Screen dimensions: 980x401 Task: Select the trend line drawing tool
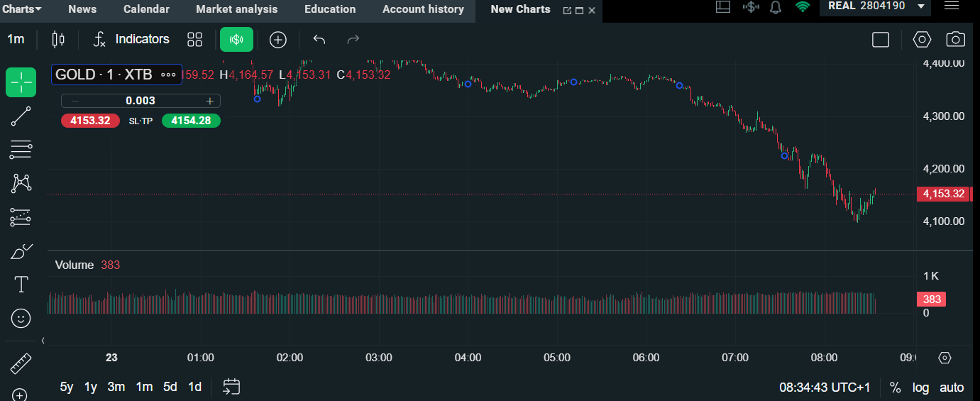tap(21, 116)
